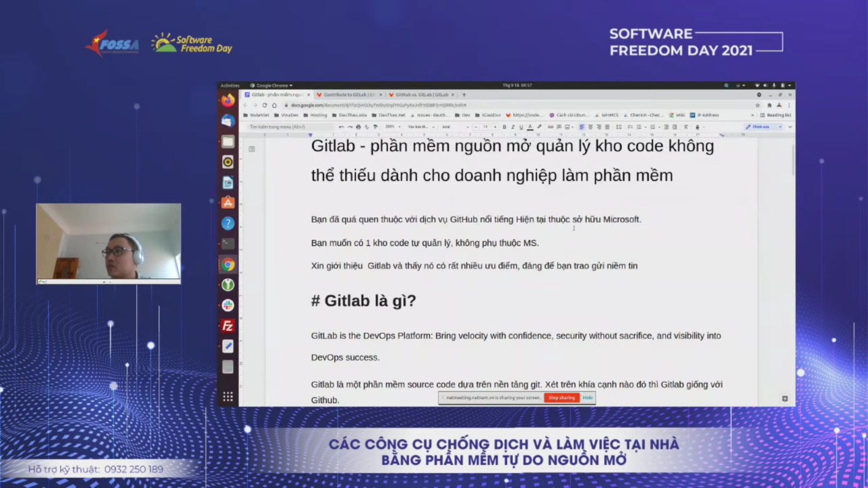868x488 pixels.
Task: Open the NukeViet bookmarks folder
Action: [x=256, y=115]
